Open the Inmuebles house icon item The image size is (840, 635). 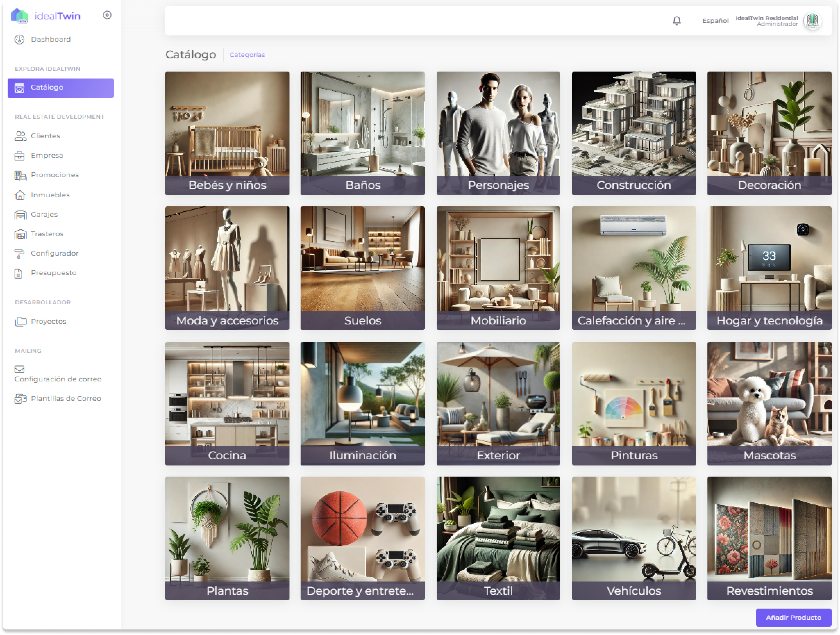point(20,195)
